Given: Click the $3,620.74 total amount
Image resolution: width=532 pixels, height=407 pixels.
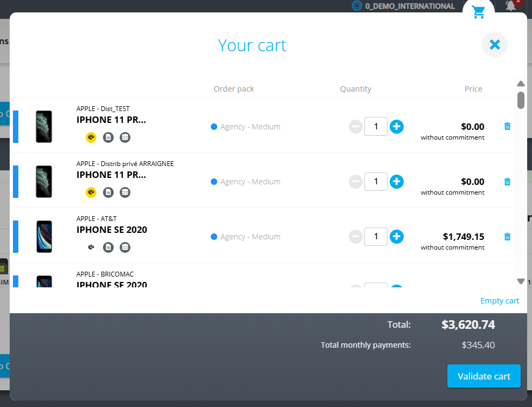Looking at the screenshot, I should click(468, 325).
